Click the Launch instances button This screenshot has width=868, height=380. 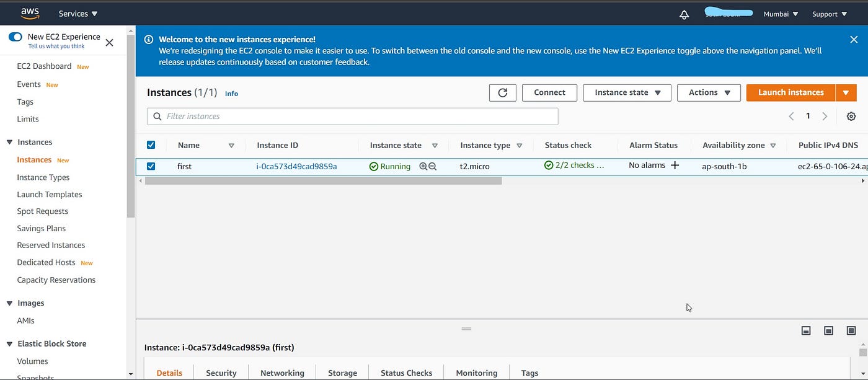click(x=791, y=92)
